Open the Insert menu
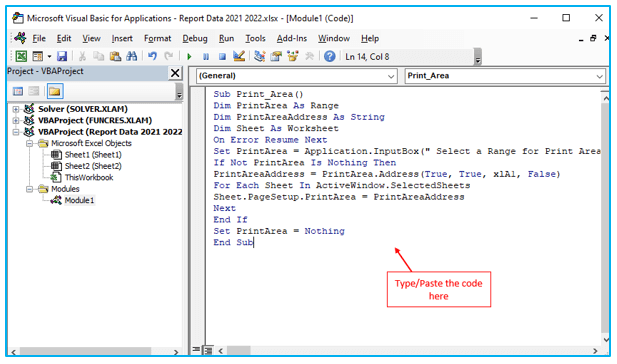Screen dimensions: 617x364 click(x=122, y=39)
